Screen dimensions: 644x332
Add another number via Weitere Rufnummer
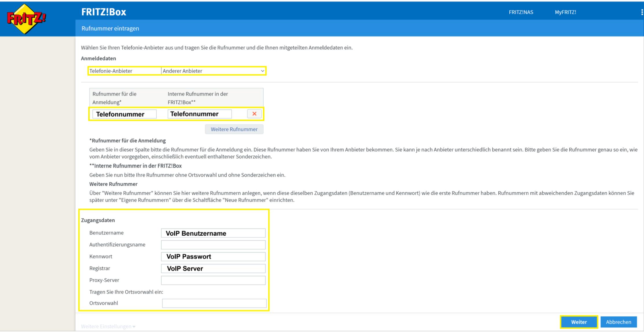pos(234,129)
